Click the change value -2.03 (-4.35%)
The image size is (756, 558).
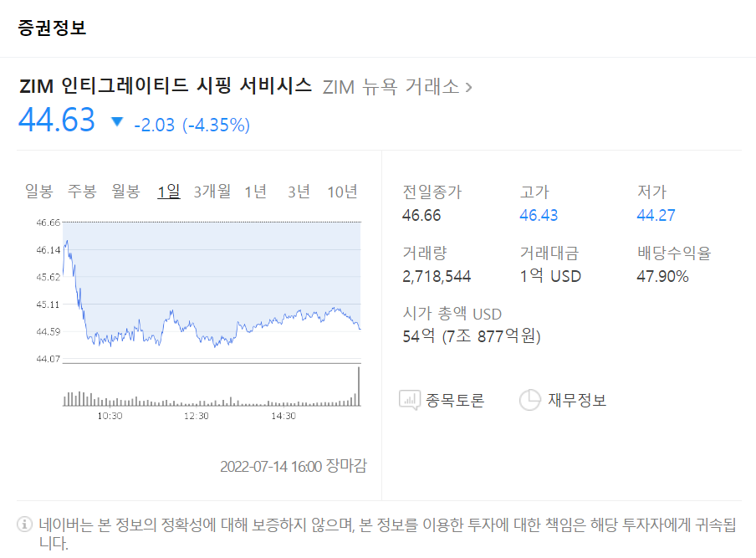click(192, 125)
